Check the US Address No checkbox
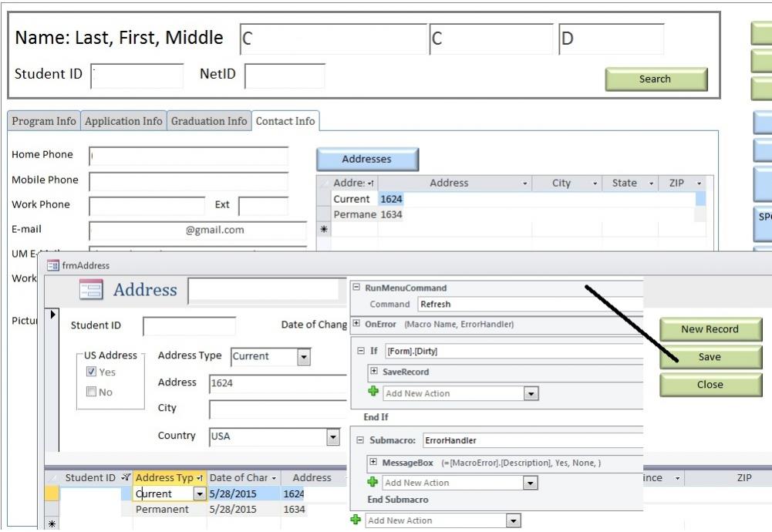This screenshot has height=532, width=772. tap(91, 392)
